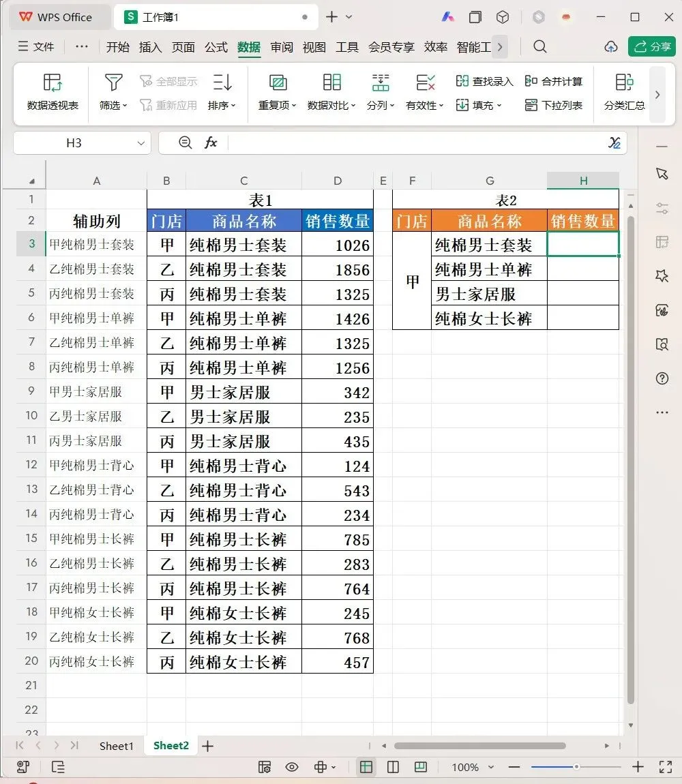
Task: Expand the Name Box dropdown arrow
Action: tap(141, 143)
